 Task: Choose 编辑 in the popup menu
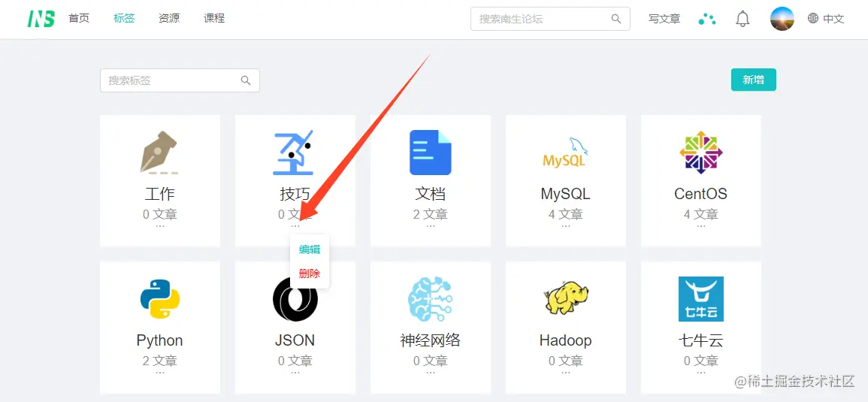coord(310,249)
